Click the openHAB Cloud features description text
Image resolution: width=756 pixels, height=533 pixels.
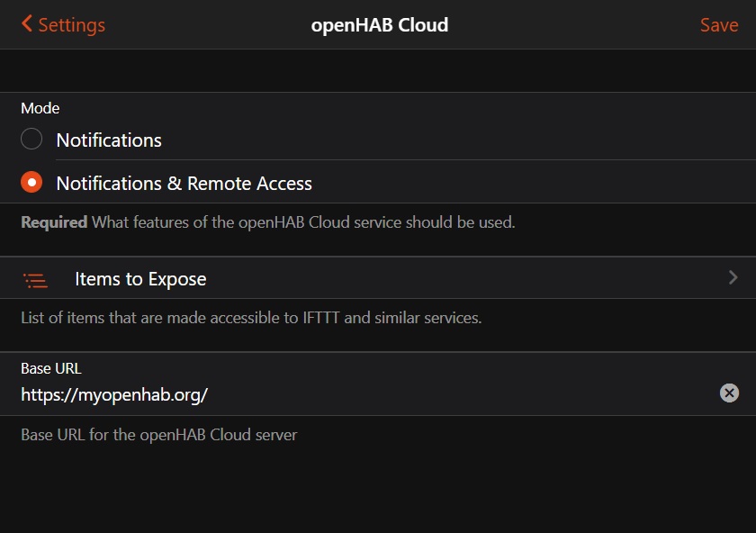[303, 222]
